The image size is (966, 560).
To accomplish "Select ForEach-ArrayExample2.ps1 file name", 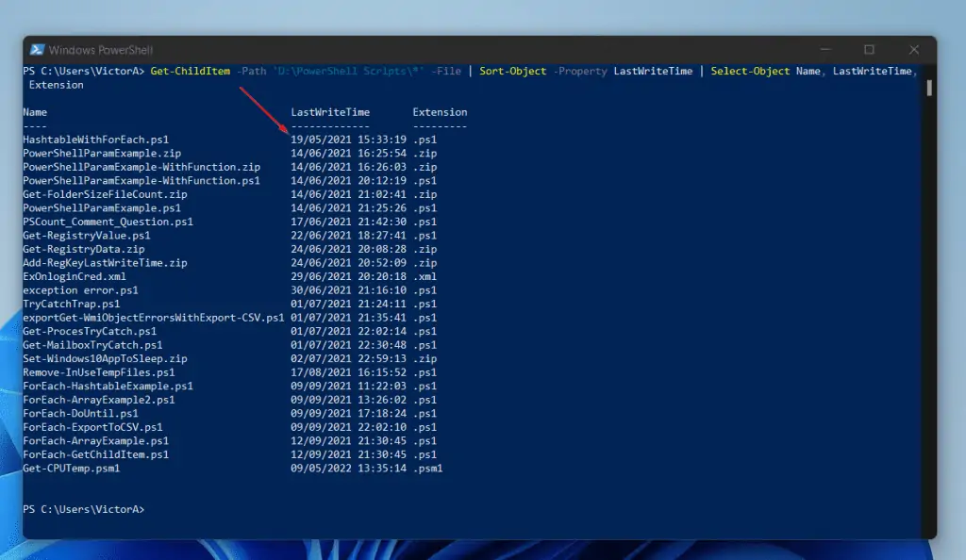I will [98, 400].
